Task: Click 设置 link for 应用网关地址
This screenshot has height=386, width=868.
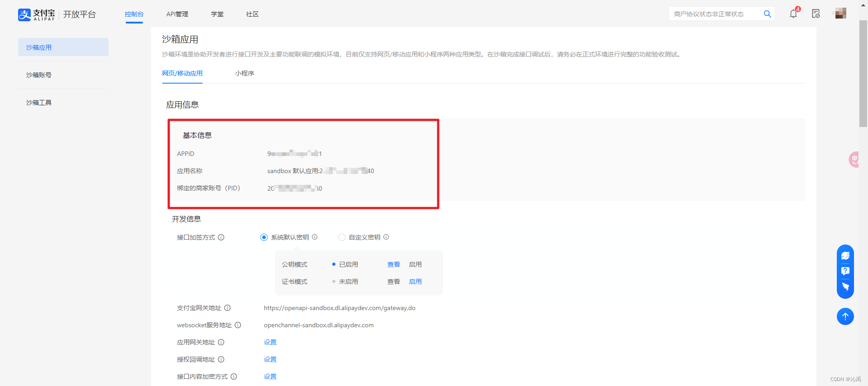Action: click(270, 342)
